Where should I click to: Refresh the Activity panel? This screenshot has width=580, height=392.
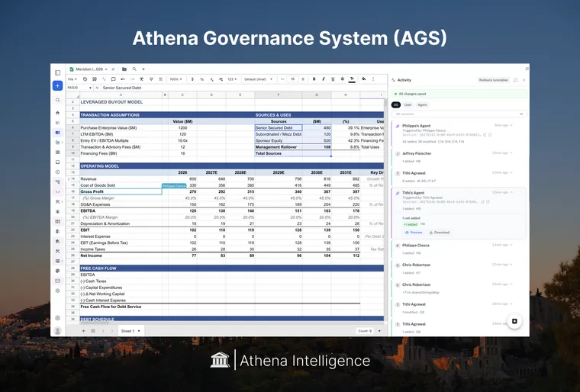click(x=515, y=80)
